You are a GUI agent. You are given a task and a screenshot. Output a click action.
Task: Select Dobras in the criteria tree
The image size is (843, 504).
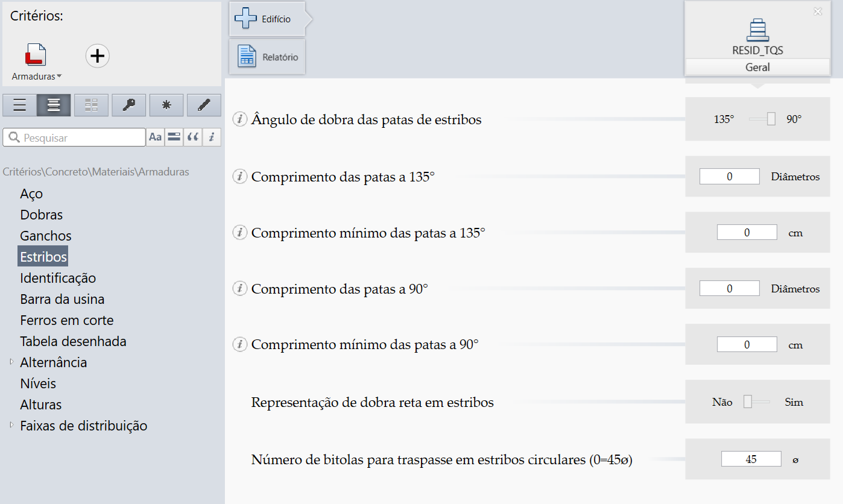point(42,215)
